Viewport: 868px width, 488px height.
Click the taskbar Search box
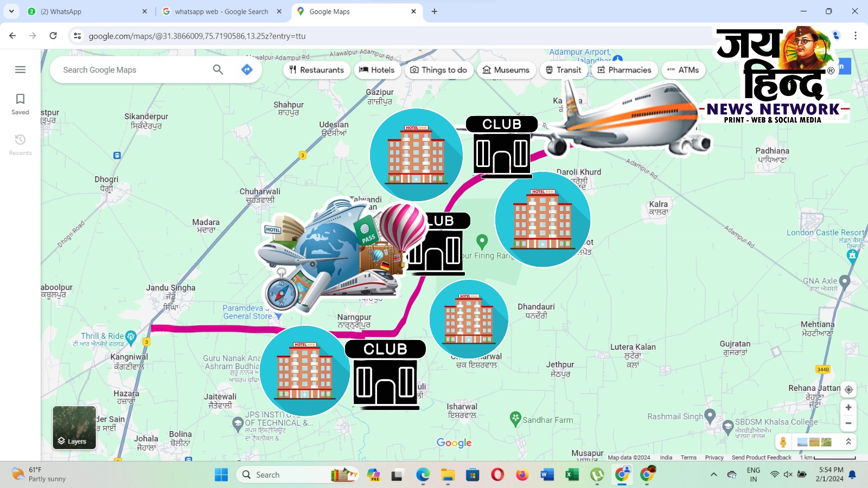tap(297, 475)
